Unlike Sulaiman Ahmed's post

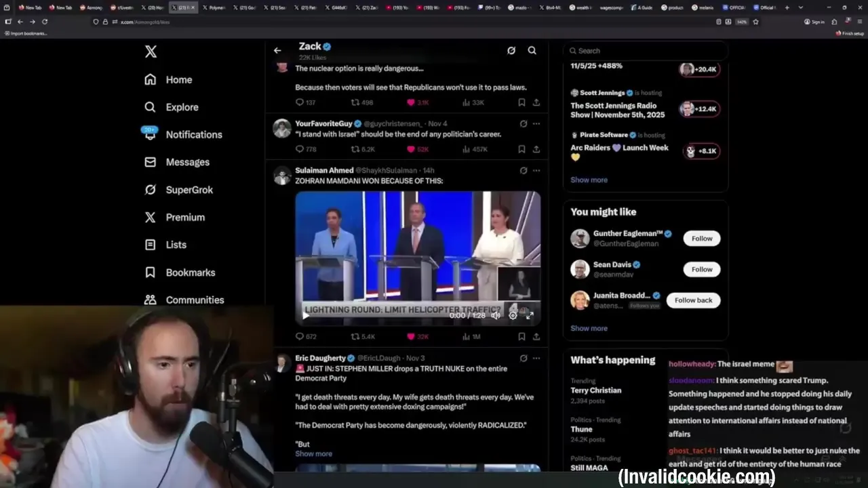coord(418,336)
